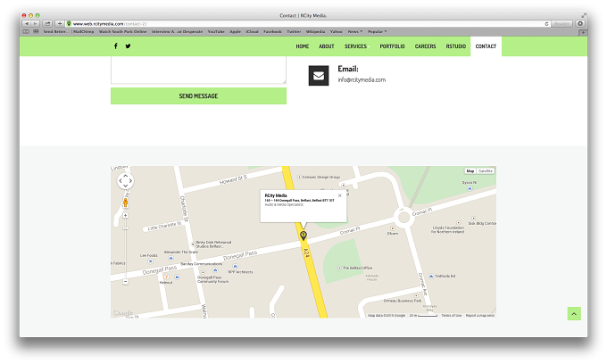Open the Services menu dropdown

(356, 46)
